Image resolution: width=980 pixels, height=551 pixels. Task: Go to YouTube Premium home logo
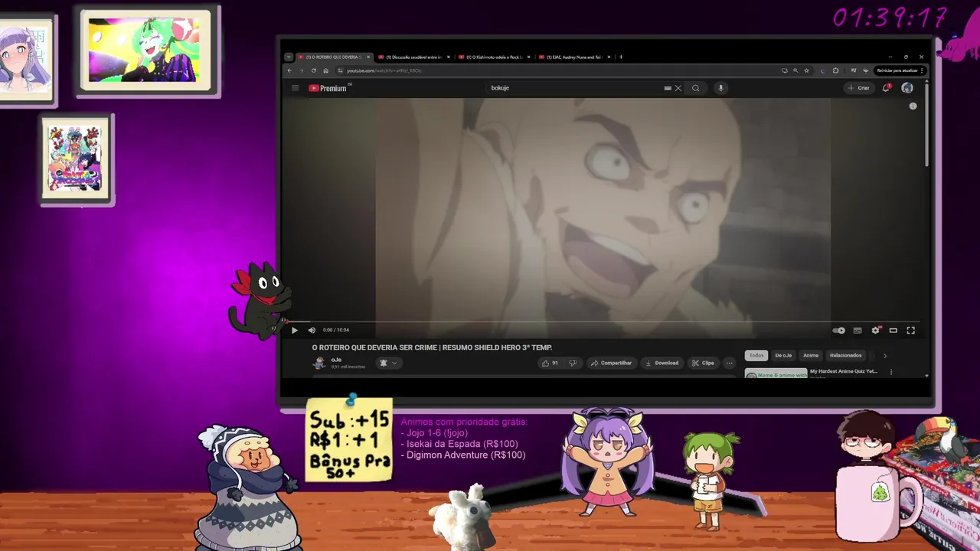point(328,88)
